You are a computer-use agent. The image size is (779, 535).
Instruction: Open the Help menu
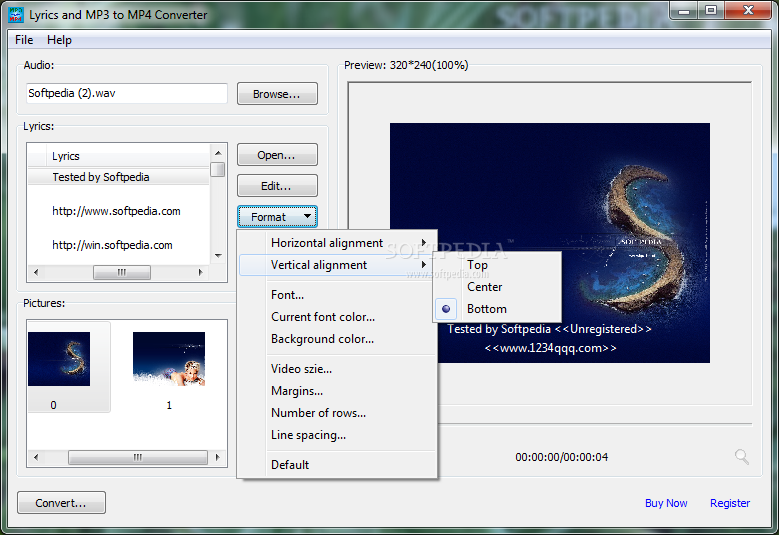pos(59,40)
